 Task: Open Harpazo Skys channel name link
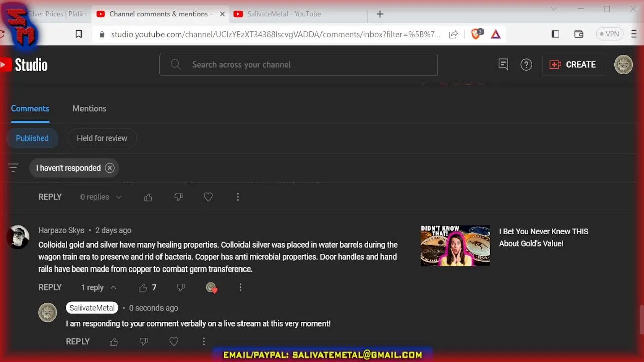(61, 230)
